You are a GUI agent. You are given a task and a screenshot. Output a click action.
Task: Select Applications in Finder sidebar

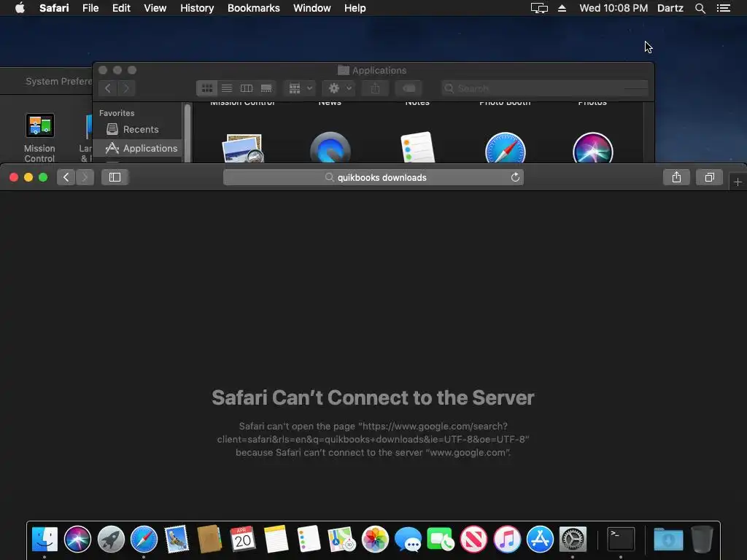[138, 148]
